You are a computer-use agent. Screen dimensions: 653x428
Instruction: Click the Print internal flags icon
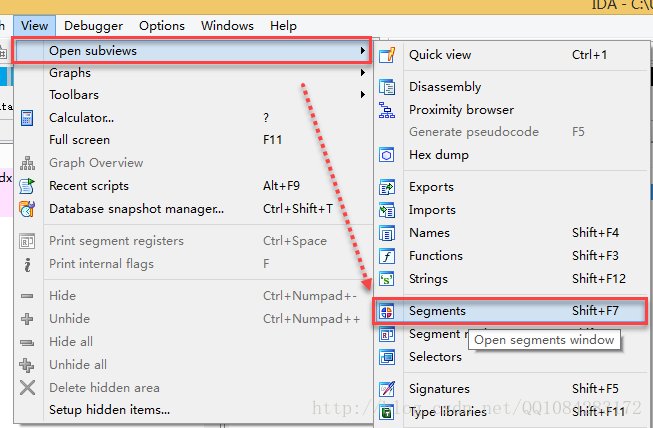[x=27, y=264]
